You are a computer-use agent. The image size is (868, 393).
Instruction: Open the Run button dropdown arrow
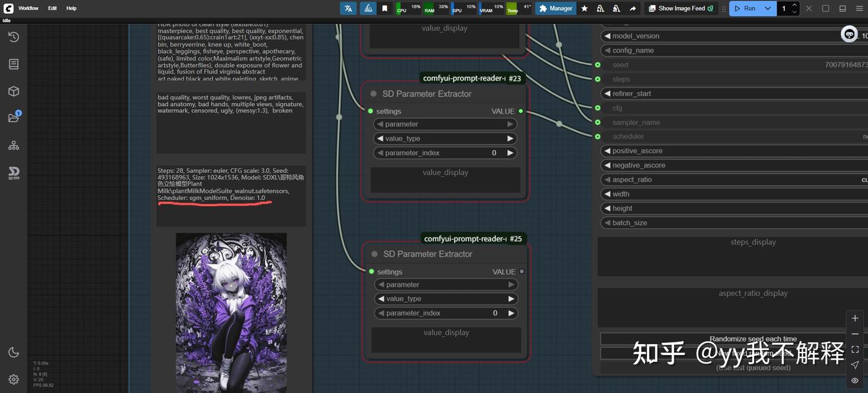767,8
